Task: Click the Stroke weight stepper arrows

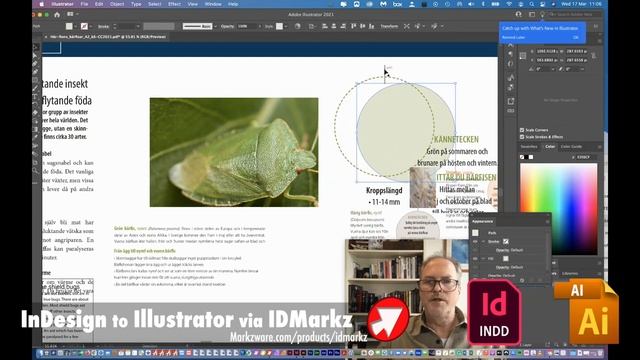Action: 115,26
